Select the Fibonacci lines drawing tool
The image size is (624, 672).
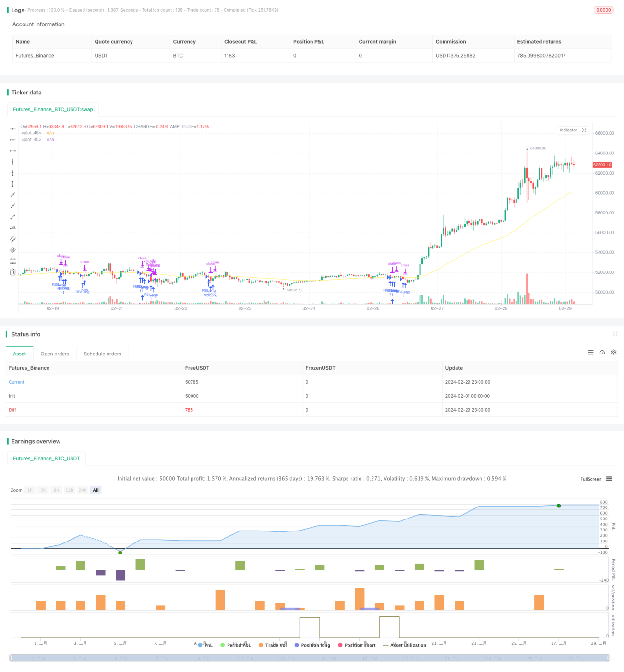[13, 261]
